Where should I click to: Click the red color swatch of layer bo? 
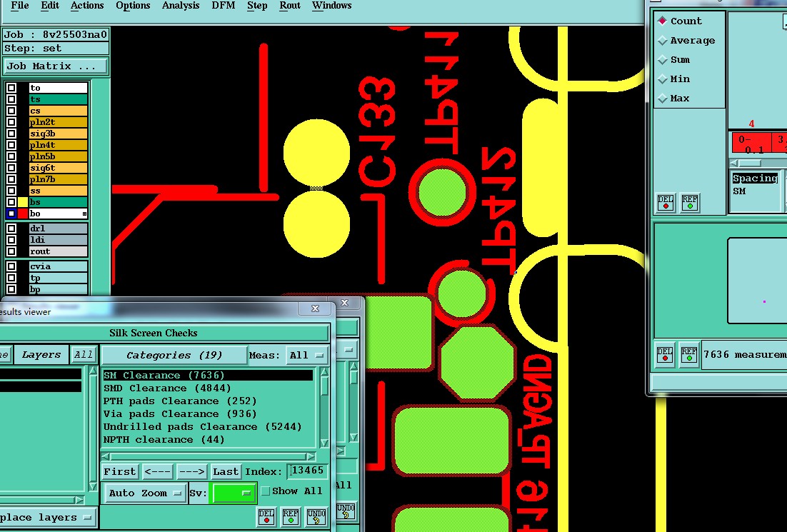(x=23, y=214)
